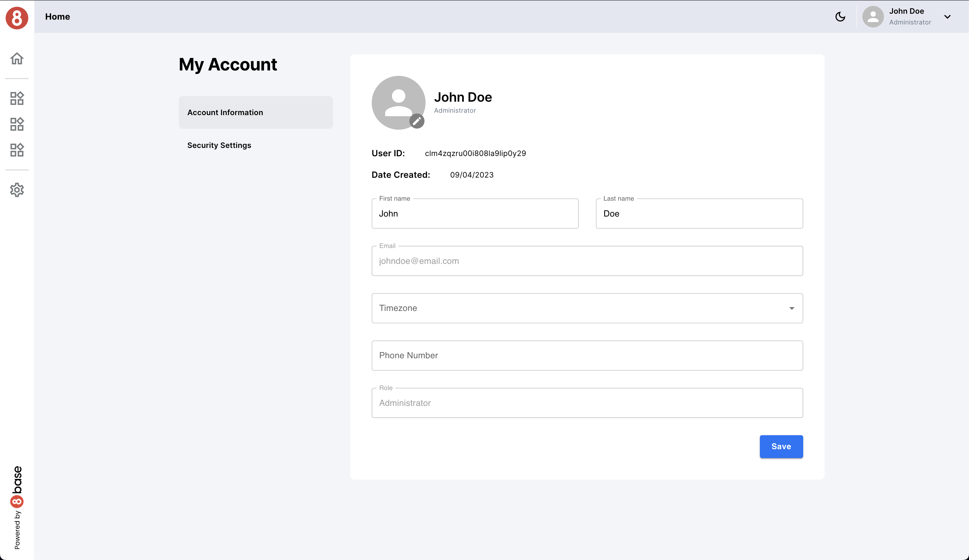
Task: Open the third widgets grid sidebar icon
Action: pos(17,150)
